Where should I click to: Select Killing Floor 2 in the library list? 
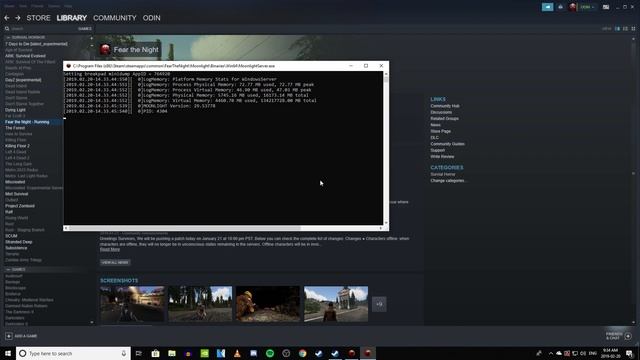(x=17, y=146)
